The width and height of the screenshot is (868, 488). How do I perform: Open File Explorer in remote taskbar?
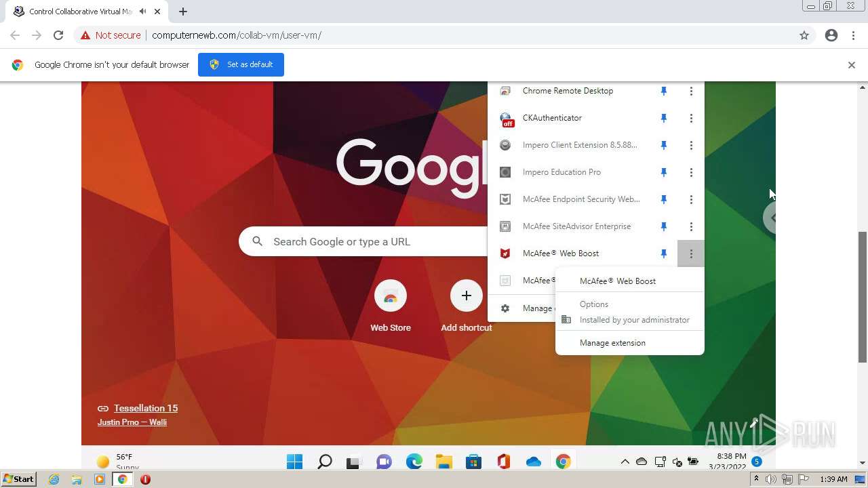[443, 462]
